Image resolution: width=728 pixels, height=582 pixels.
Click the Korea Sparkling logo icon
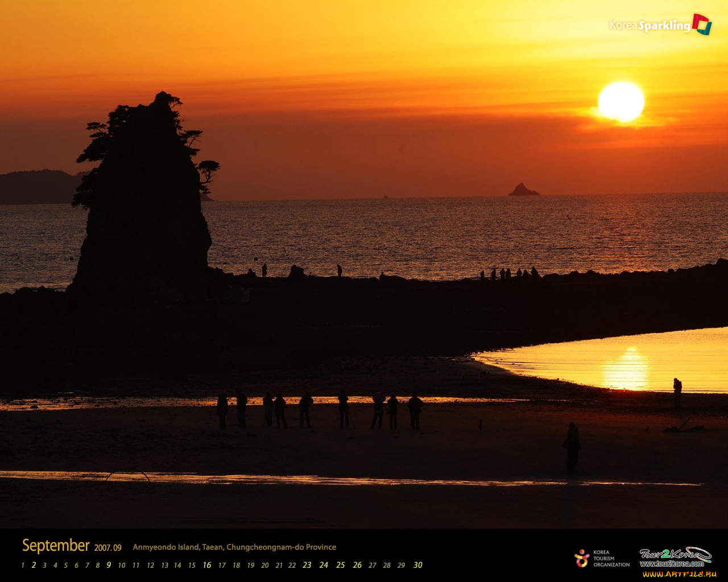tap(702, 24)
